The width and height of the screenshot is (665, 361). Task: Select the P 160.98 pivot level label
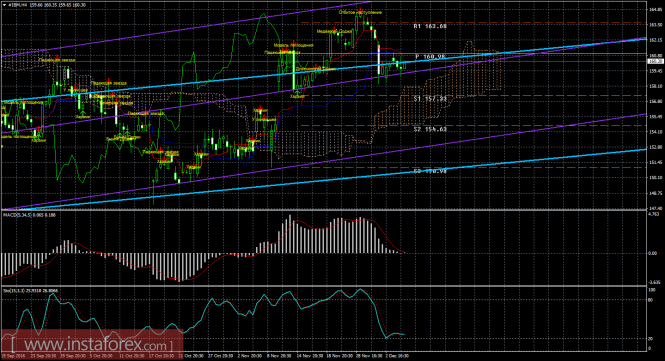(x=430, y=57)
